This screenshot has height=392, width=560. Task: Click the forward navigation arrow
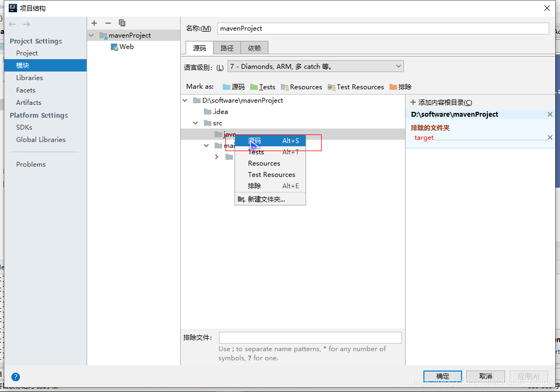[26, 24]
